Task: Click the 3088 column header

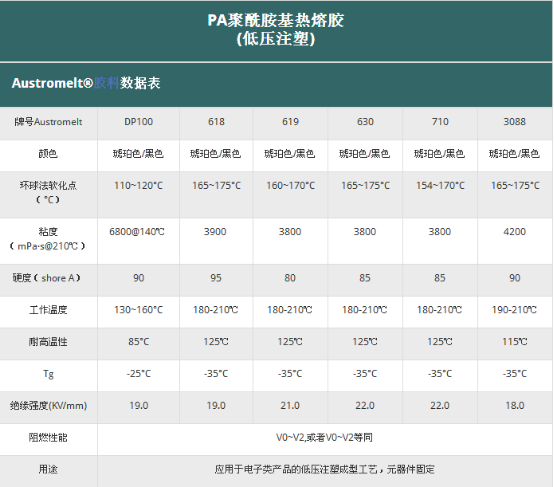Action: pyautogui.click(x=515, y=122)
